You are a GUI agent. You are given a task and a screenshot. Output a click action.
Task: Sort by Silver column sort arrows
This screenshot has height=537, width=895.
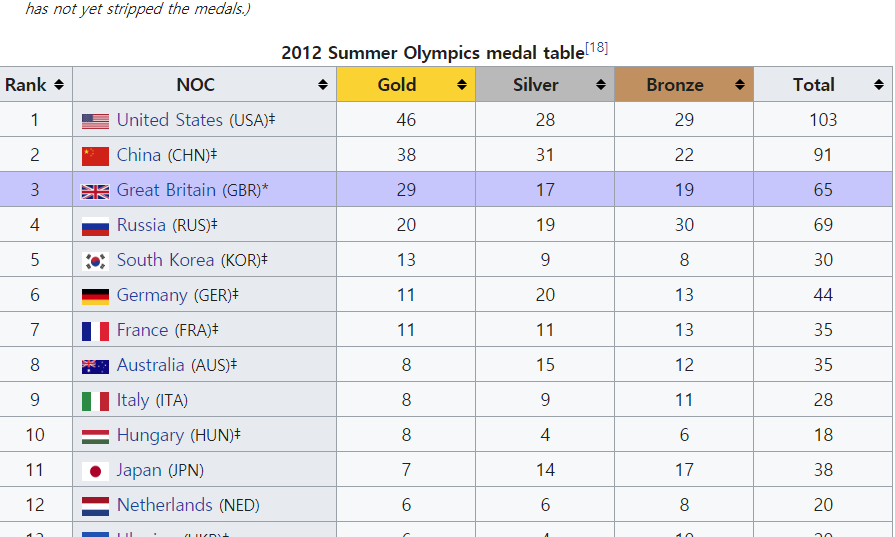pyautogui.click(x=600, y=85)
